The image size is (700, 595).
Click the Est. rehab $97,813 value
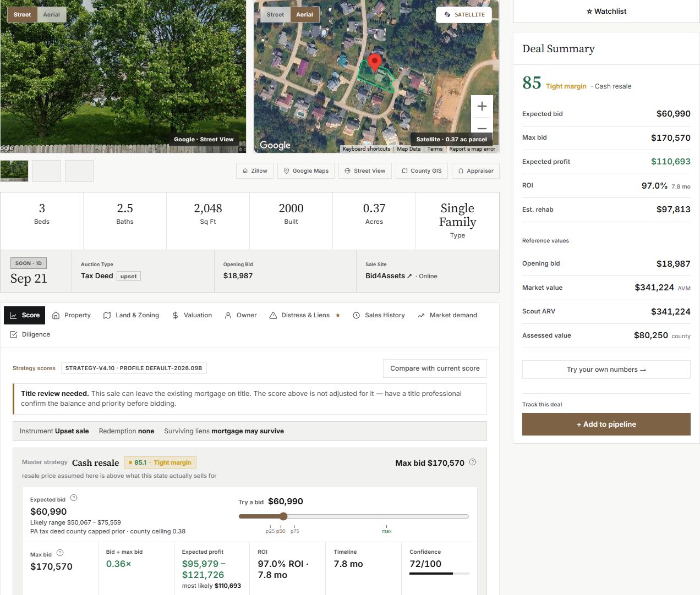point(674,210)
